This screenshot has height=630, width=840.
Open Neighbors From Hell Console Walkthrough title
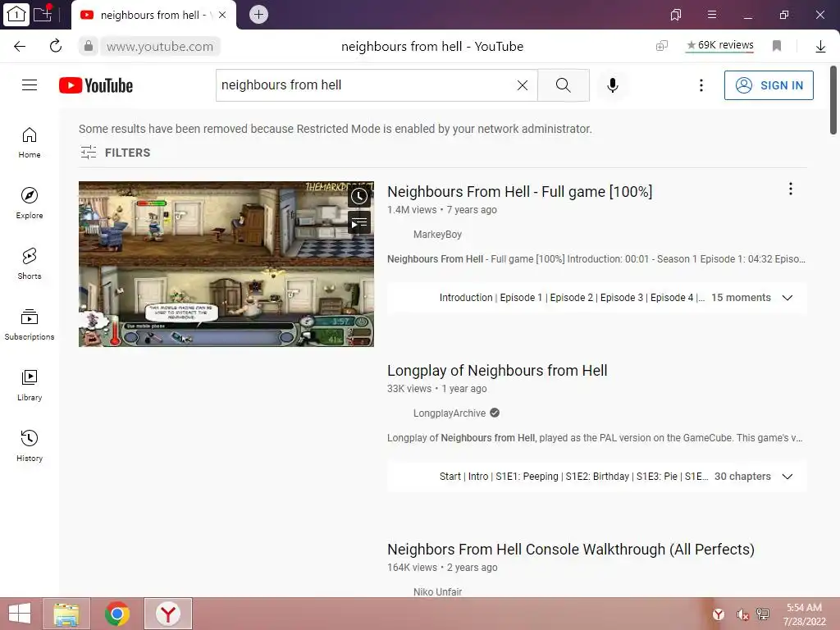pyautogui.click(x=571, y=550)
